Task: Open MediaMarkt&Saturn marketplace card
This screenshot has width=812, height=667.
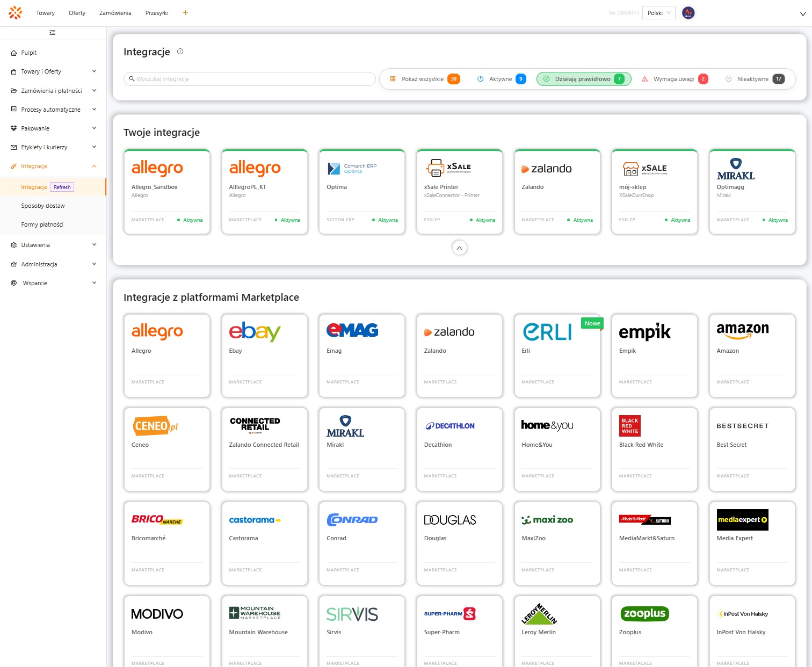Action: coord(655,543)
